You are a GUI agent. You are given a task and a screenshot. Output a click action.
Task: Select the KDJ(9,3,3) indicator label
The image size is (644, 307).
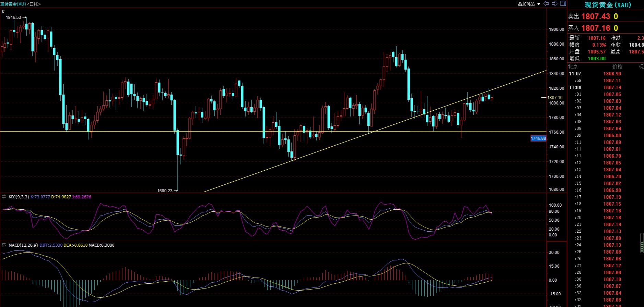19,197
